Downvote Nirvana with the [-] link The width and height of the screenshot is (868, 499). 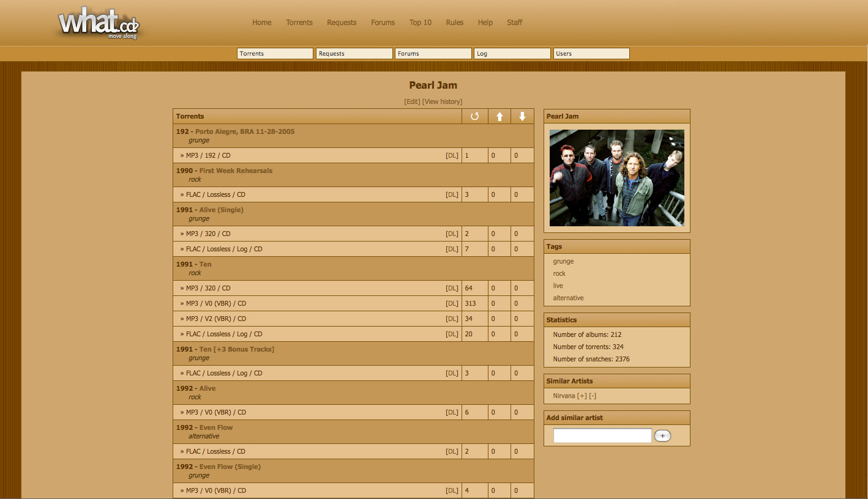click(592, 396)
